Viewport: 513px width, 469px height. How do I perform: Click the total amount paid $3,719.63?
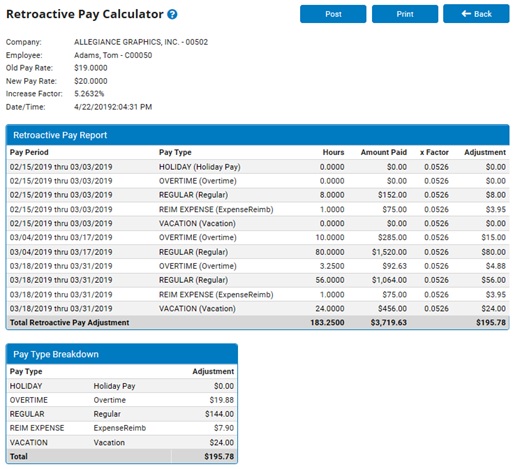pyautogui.click(x=389, y=323)
